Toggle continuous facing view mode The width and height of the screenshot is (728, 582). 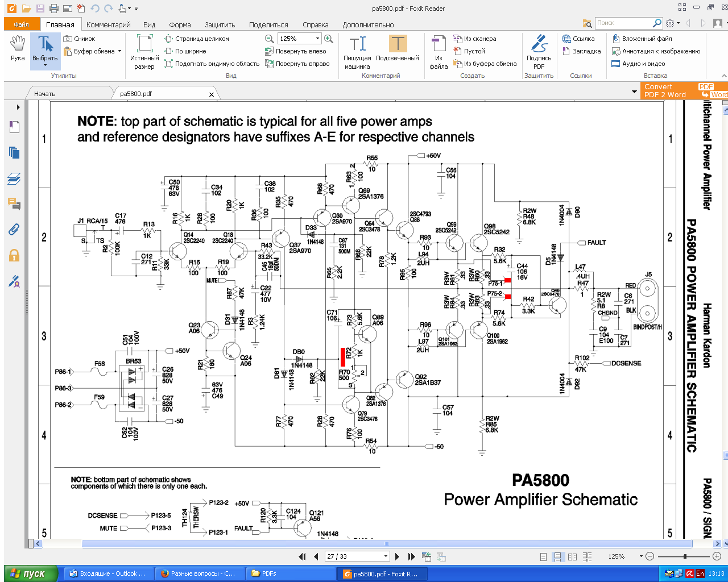pos(588,556)
